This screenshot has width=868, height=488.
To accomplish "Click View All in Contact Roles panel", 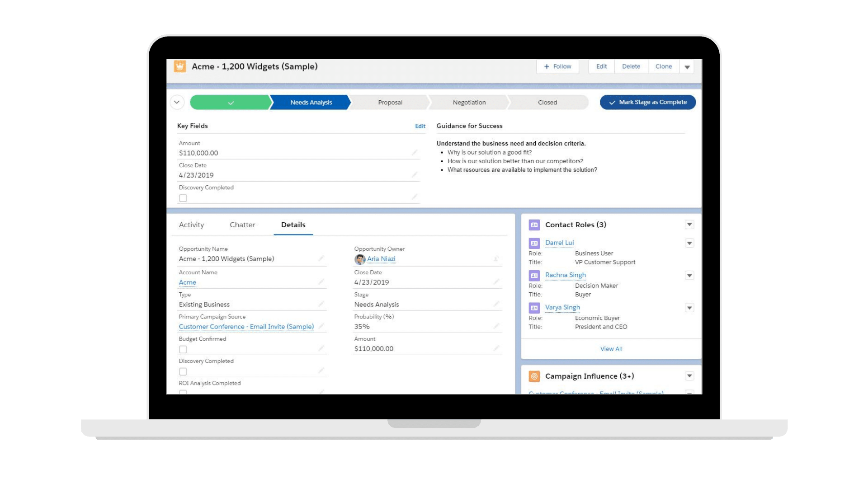I will click(x=610, y=348).
